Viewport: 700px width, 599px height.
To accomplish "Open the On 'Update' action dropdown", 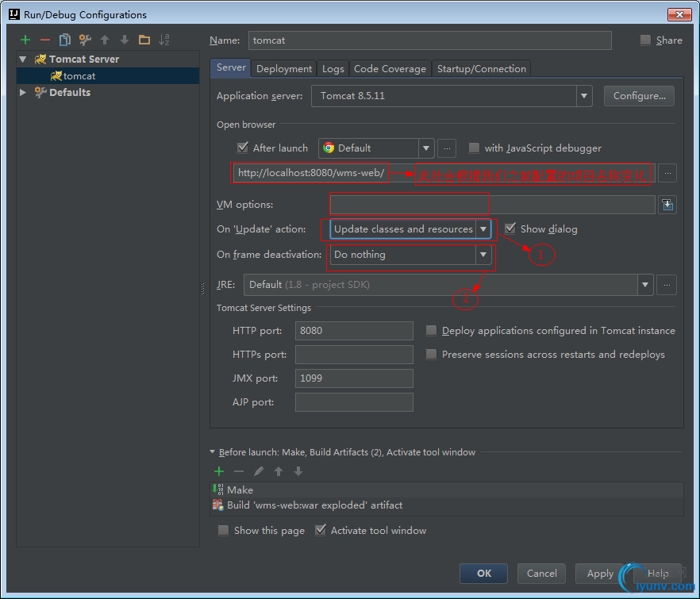I will coord(482,229).
